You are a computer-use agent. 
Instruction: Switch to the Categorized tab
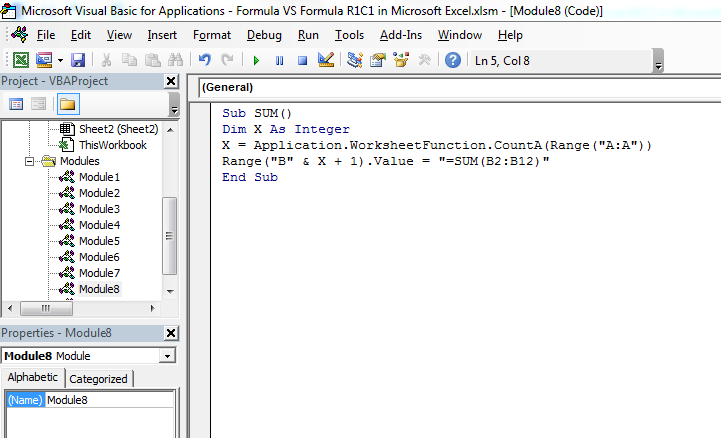98,379
